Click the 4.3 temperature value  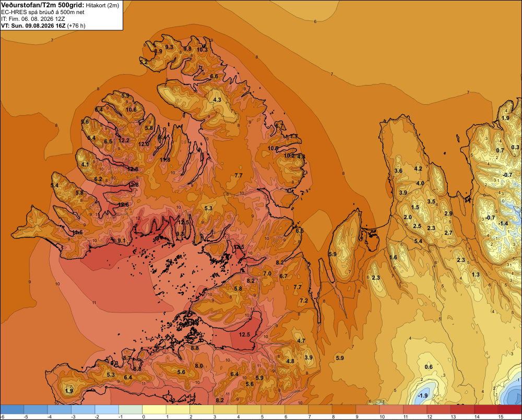[217, 100]
